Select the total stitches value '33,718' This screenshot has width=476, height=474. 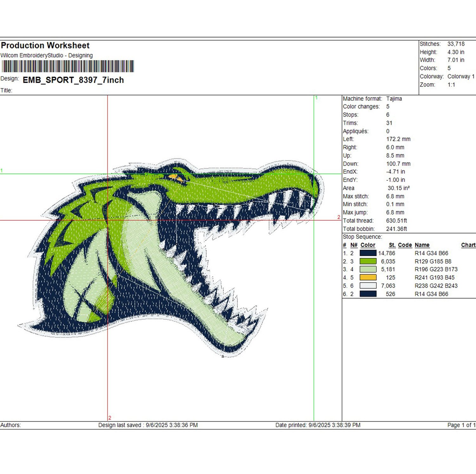coord(456,44)
